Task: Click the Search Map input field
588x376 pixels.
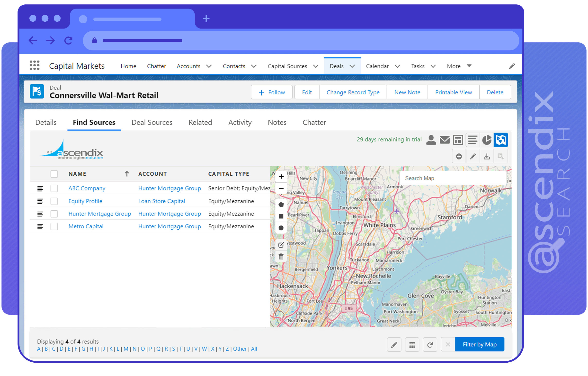Action: click(x=453, y=178)
